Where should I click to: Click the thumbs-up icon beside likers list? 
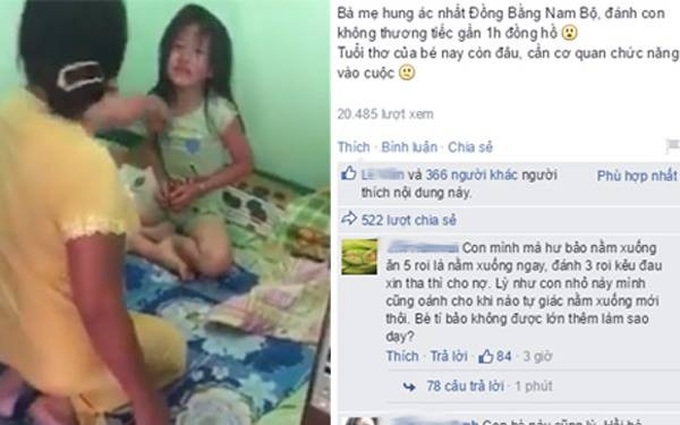coord(349,174)
